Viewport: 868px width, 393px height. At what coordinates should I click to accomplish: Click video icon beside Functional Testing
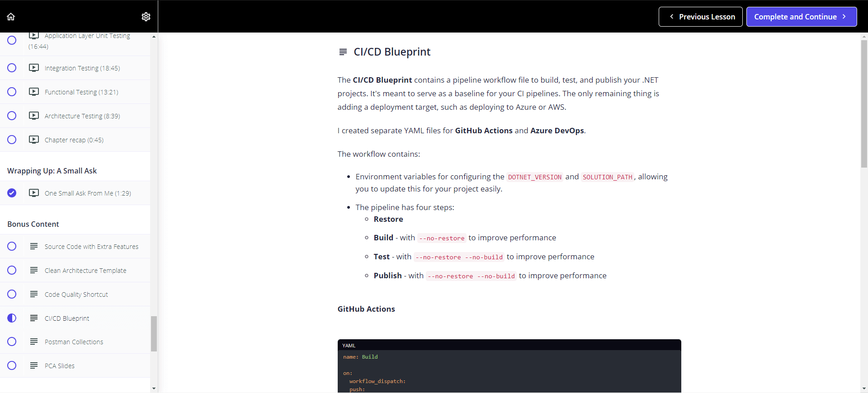click(34, 92)
